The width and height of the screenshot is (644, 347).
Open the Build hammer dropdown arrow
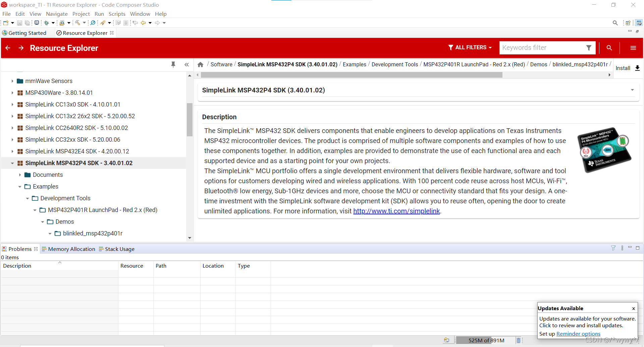point(84,23)
